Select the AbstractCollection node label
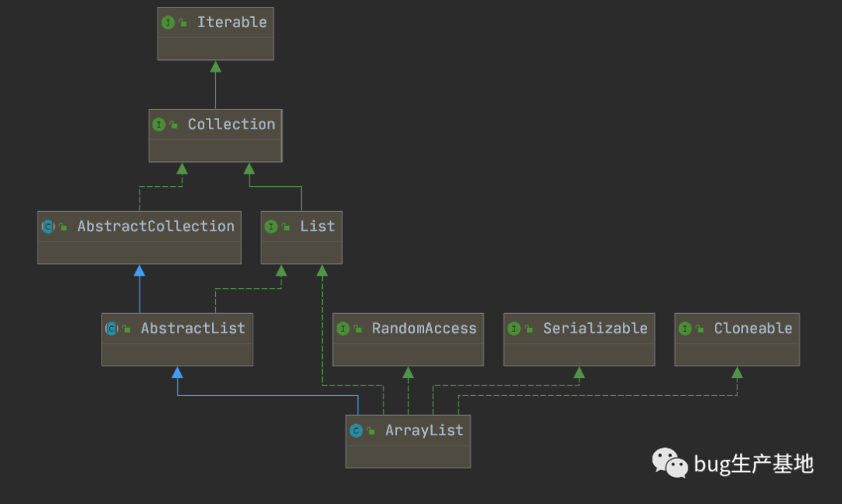The width and height of the screenshot is (842, 504). 156,227
